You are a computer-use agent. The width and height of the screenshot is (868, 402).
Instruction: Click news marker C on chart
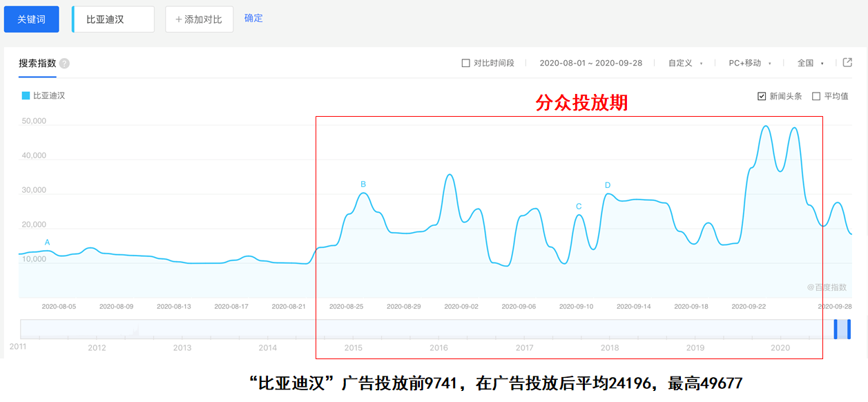coord(579,207)
